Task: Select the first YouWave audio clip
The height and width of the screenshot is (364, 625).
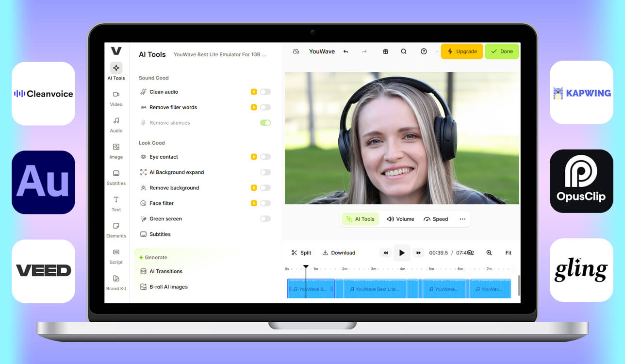Action: pos(311,289)
